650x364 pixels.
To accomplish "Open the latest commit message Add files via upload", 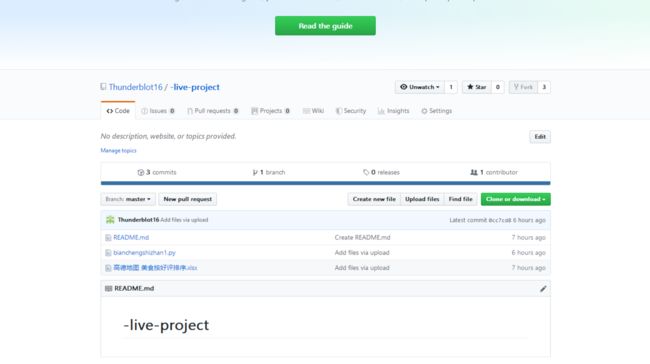I will pyautogui.click(x=184, y=220).
